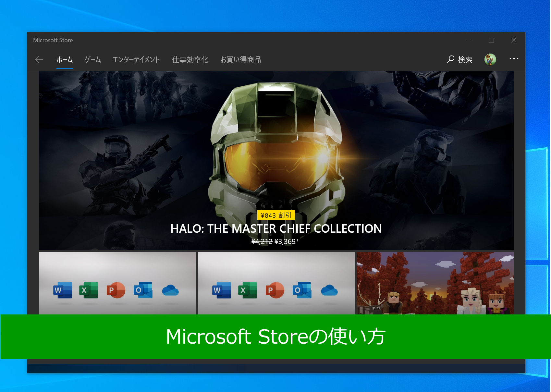Click Excel icon in second Office tile
Image resolution: width=551 pixels, height=392 pixels.
(248, 290)
